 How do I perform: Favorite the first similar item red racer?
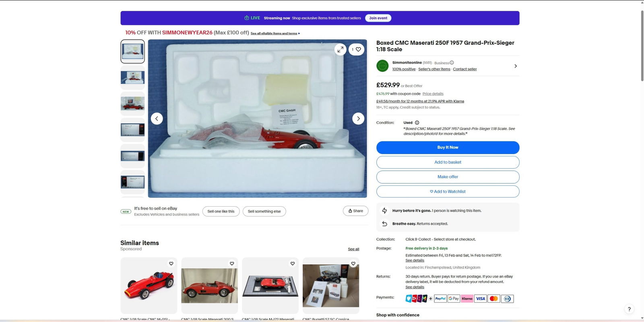171,264
